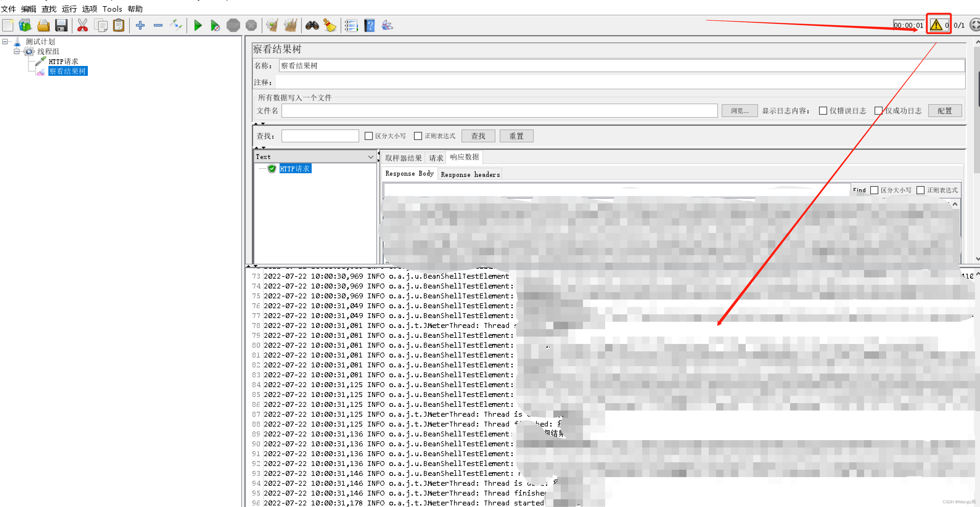Open the Function helper list icon

351,26
